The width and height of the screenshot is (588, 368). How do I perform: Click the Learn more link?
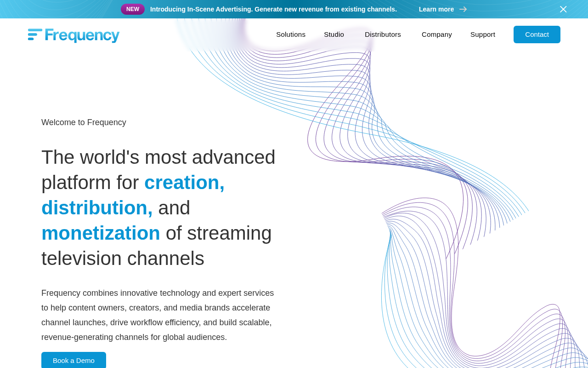[436, 9]
